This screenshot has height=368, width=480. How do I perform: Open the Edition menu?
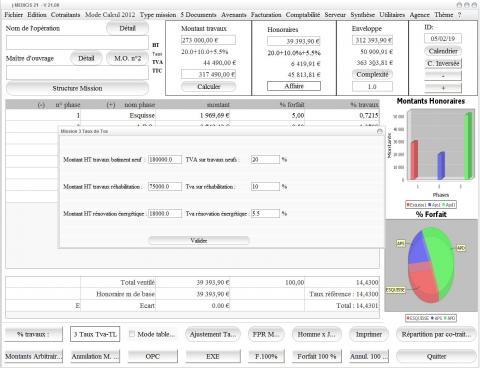(37, 15)
